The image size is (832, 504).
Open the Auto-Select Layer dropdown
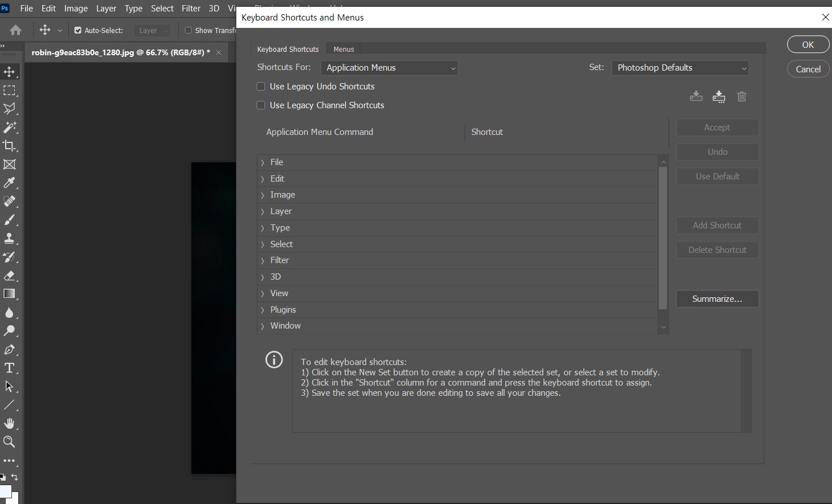[152, 31]
